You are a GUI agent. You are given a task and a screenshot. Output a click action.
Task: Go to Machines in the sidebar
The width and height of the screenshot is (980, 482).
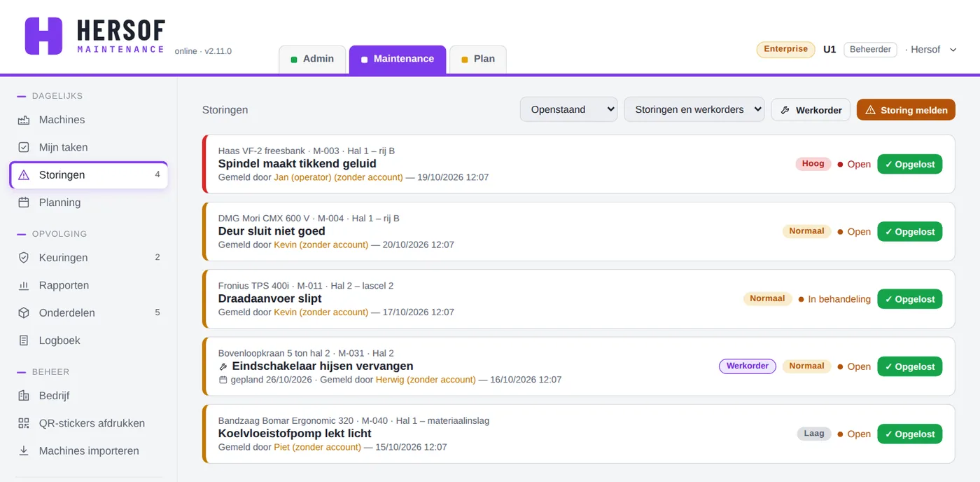click(89, 120)
